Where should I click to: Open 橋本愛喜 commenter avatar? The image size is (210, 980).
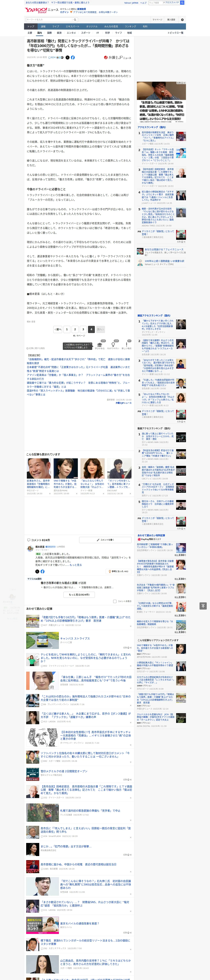(30, 548)
